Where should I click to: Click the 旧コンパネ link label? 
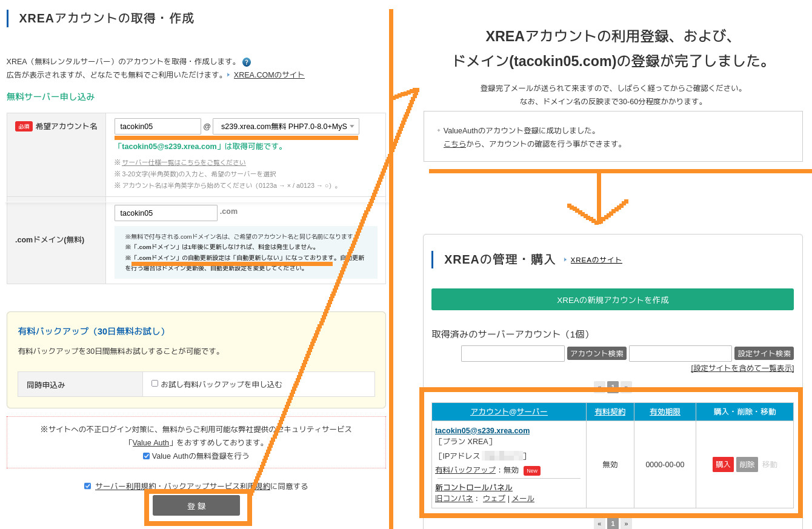[x=454, y=498]
